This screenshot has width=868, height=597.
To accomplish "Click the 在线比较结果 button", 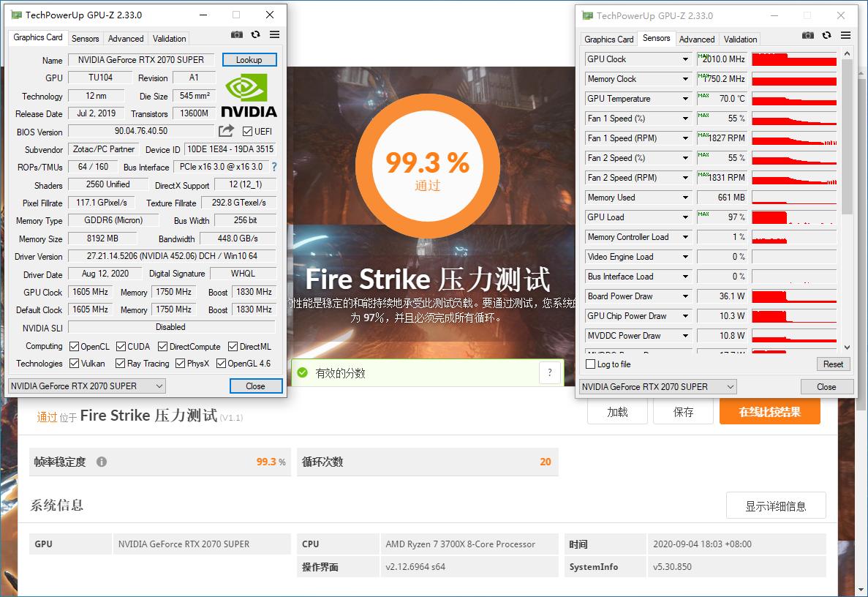I will point(769,412).
